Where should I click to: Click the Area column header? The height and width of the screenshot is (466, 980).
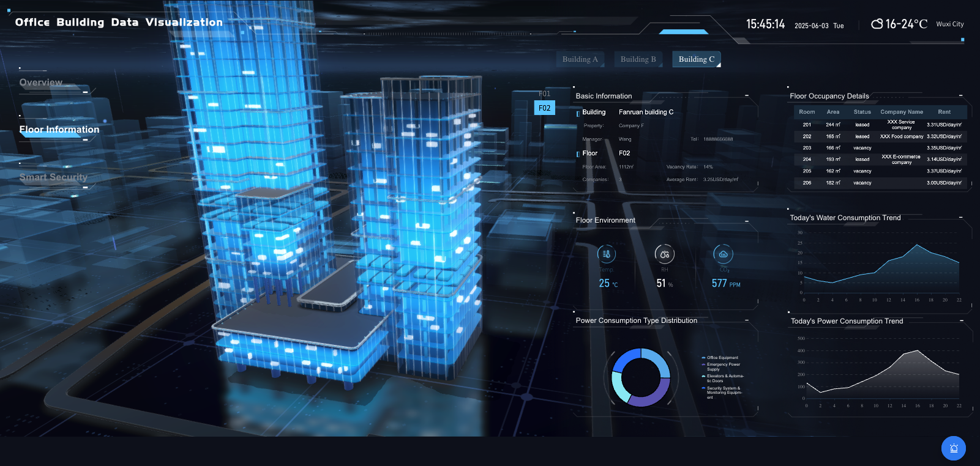tap(833, 112)
